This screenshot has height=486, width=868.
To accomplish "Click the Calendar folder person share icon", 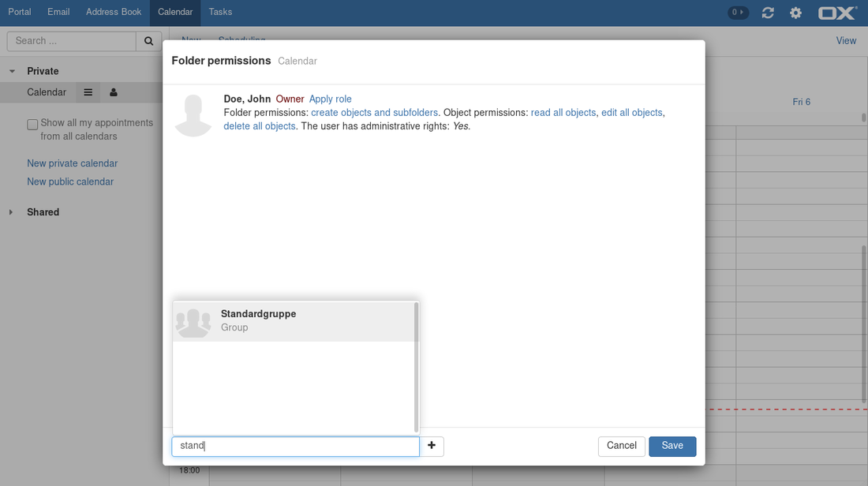I will (x=114, y=92).
